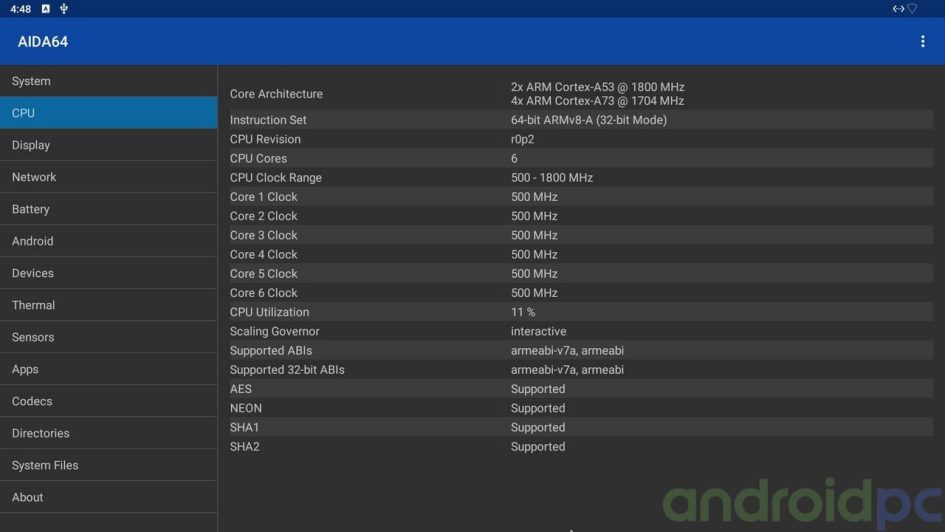This screenshot has width=945, height=532.
Task: Select the Scaling Governor row
Action: pyautogui.click(x=581, y=331)
